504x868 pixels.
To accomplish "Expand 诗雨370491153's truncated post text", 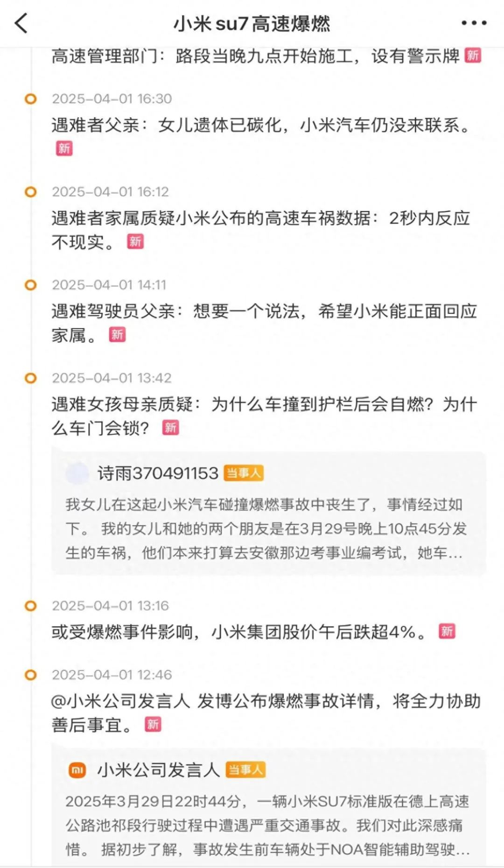I will 265,529.
